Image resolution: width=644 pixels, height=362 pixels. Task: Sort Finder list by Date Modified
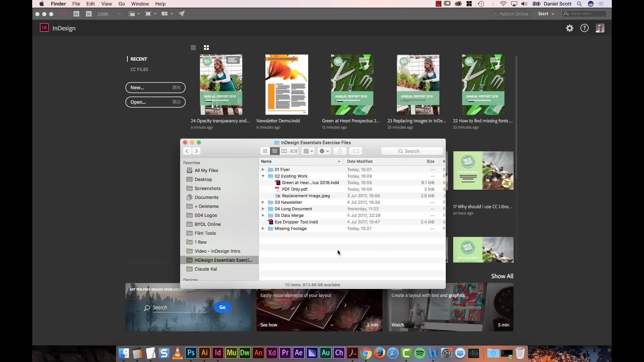click(x=360, y=161)
